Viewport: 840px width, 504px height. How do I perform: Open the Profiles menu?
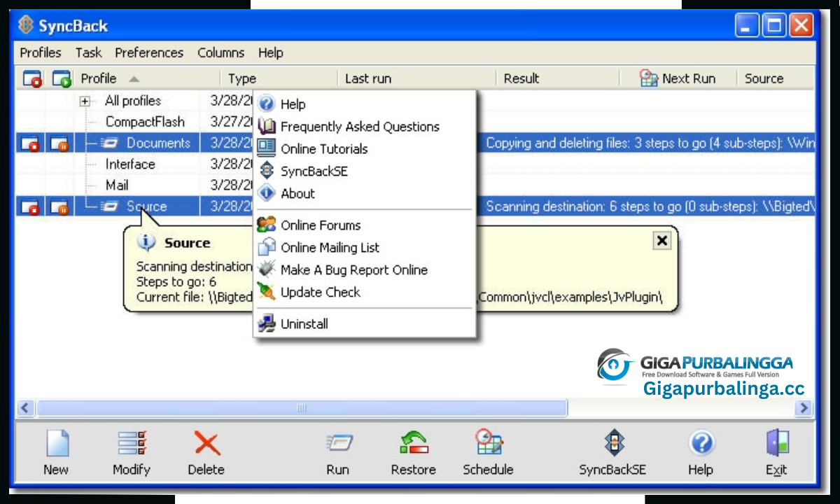tap(41, 52)
